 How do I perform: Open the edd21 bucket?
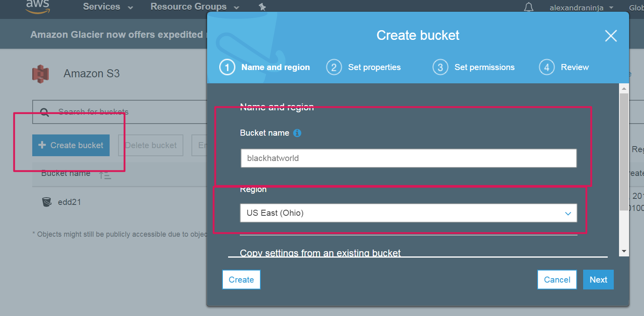click(69, 202)
